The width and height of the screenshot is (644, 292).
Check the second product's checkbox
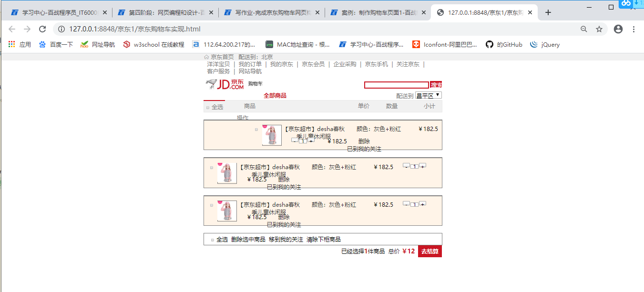coord(212,167)
